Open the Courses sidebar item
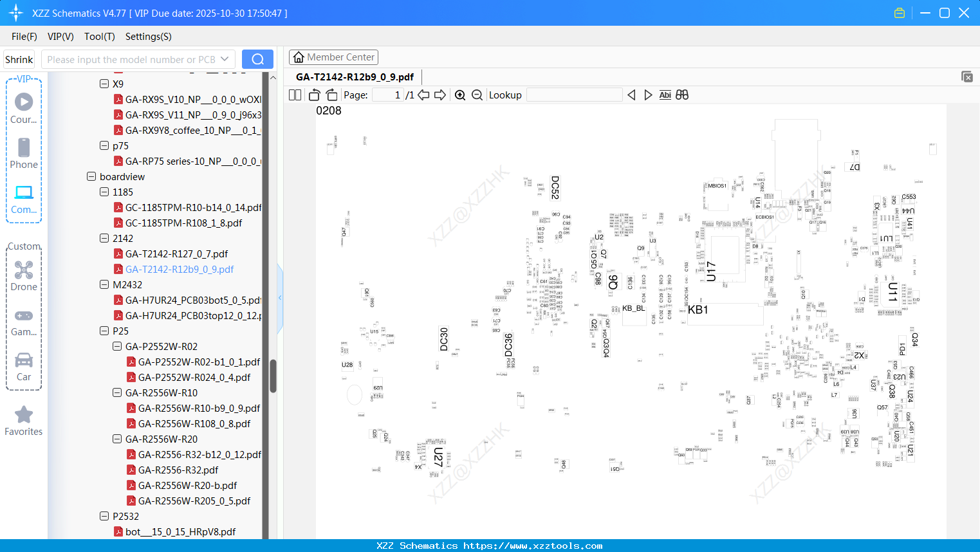980x552 pixels. point(24,108)
